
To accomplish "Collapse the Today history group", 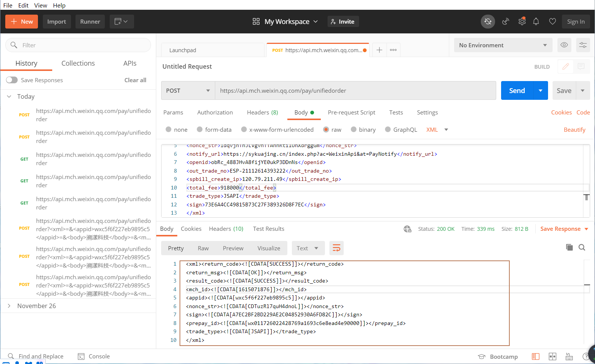I will pos(9,96).
